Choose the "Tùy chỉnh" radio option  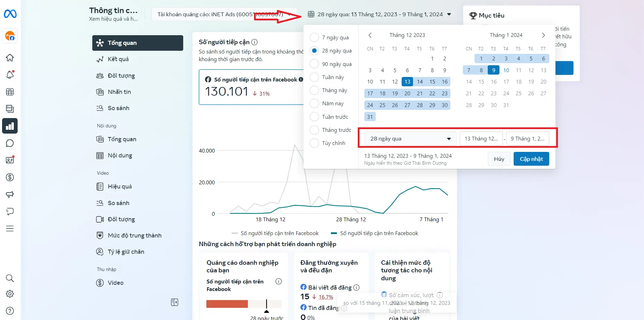tap(314, 143)
